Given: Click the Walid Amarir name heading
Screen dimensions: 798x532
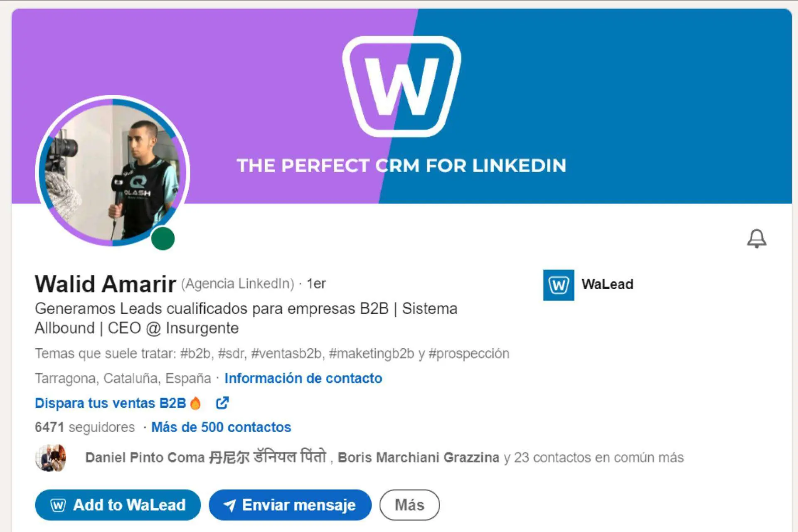Looking at the screenshot, I should pyautogui.click(x=106, y=284).
